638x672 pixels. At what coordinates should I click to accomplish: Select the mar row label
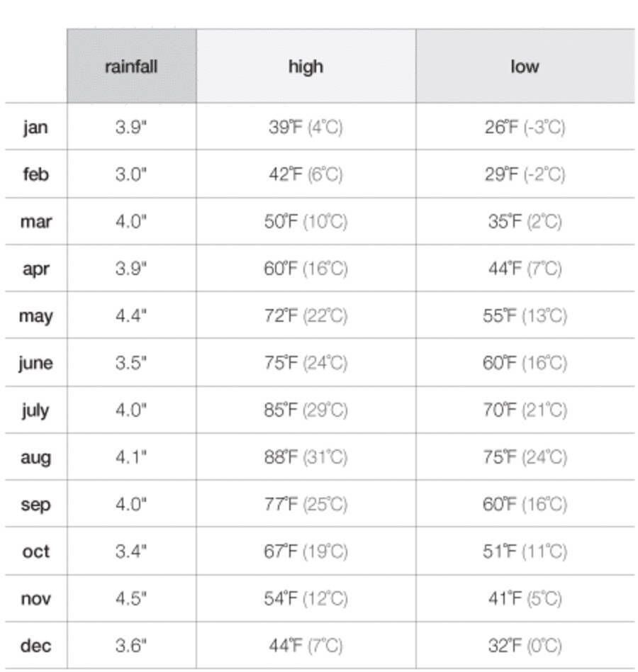pyautogui.click(x=35, y=222)
